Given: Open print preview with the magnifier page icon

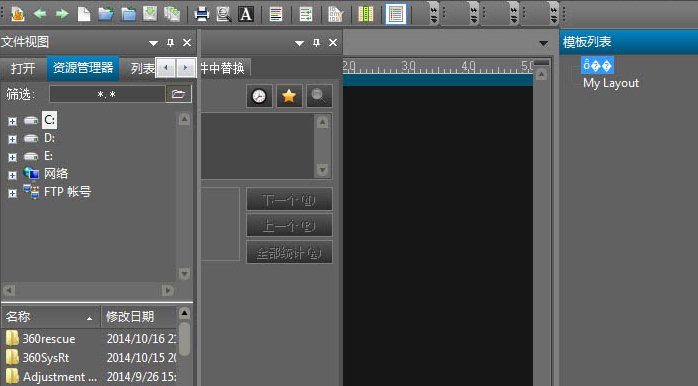Looking at the screenshot, I should click(223, 14).
